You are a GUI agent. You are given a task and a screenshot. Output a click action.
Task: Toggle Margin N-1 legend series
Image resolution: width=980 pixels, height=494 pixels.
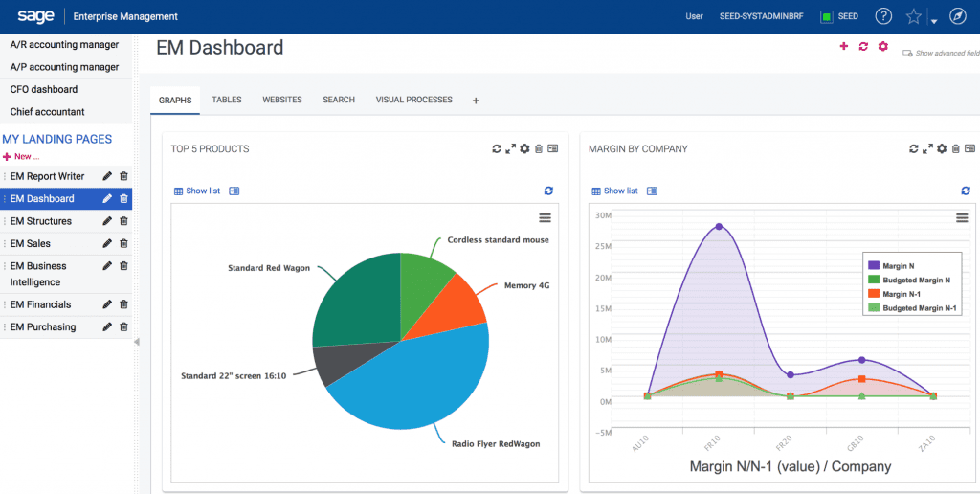tap(896, 294)
